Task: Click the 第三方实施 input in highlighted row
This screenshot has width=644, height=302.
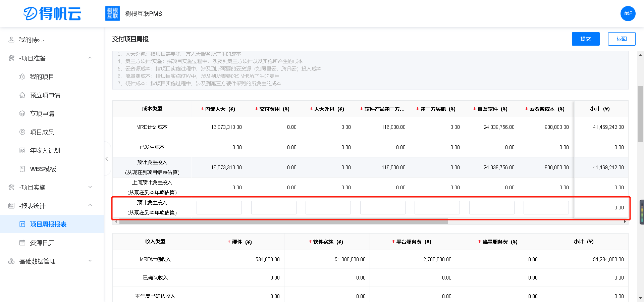Action: [x=437, y=208]
